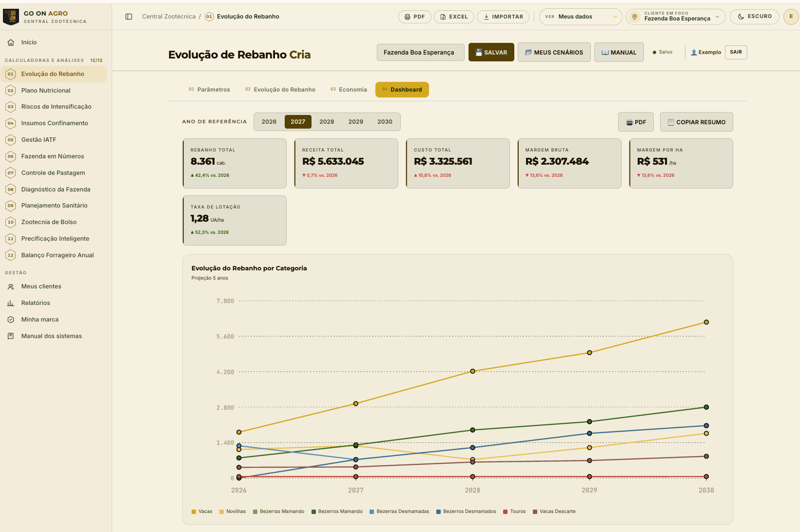
Task: Click the SALVAR button
Action: (x=491, y=52)
